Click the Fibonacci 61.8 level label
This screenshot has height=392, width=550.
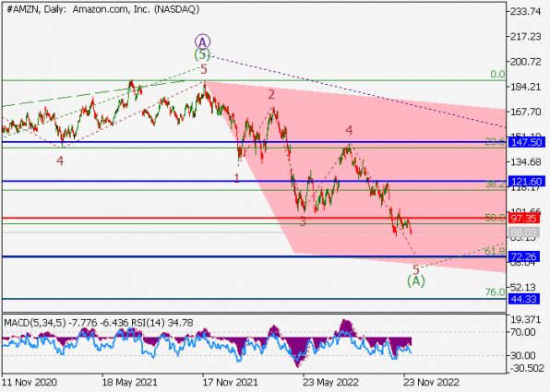(x=495, y=251)
